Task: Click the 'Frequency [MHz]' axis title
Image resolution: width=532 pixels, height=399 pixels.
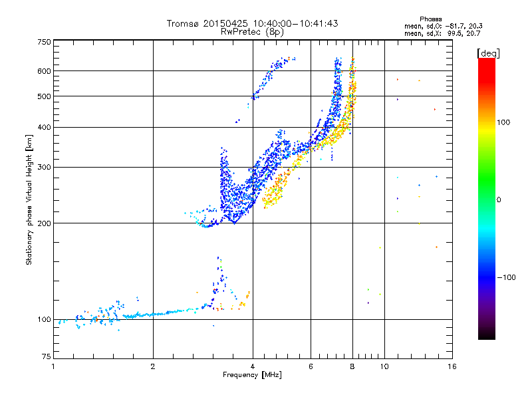Action: coord(252,375)
